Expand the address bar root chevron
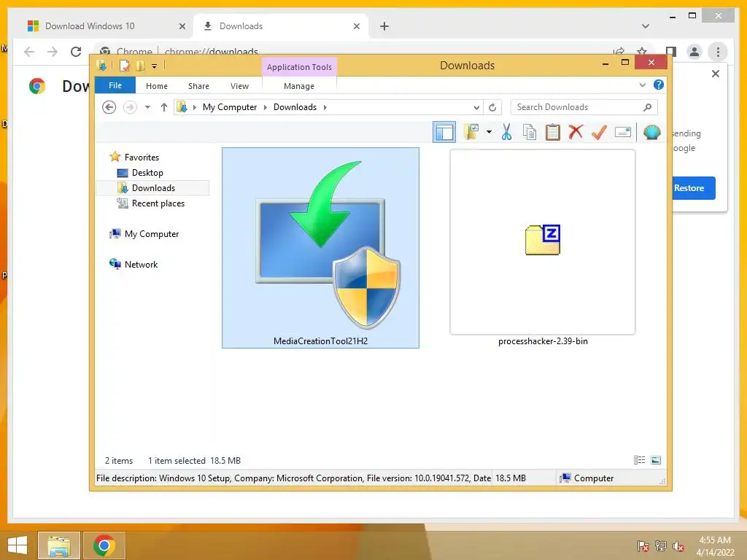 click(x=194, y=107)
